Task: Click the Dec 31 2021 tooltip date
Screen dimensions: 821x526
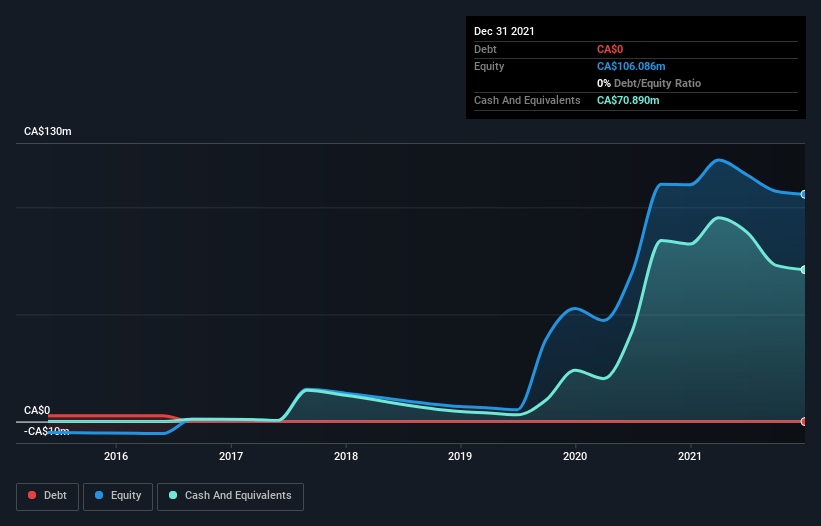Action: coord(504,31)
